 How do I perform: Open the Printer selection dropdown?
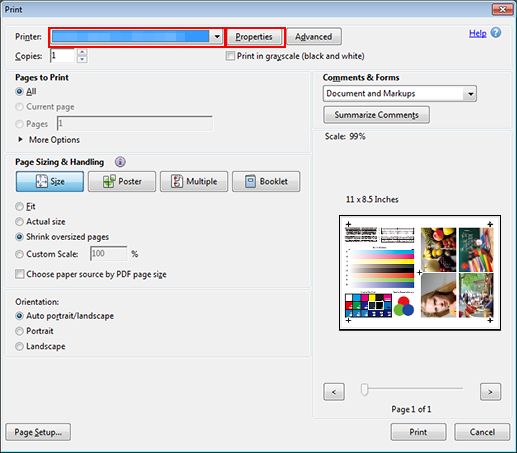(x=137, y=36)
